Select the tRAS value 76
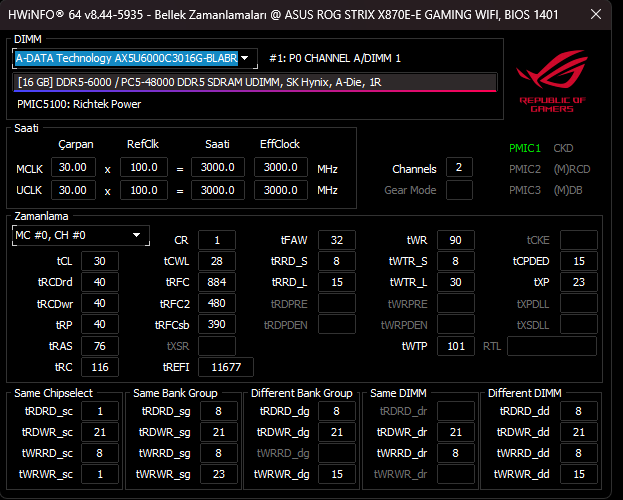Viewport: 623px width, 500px height. tap(100, 346)
